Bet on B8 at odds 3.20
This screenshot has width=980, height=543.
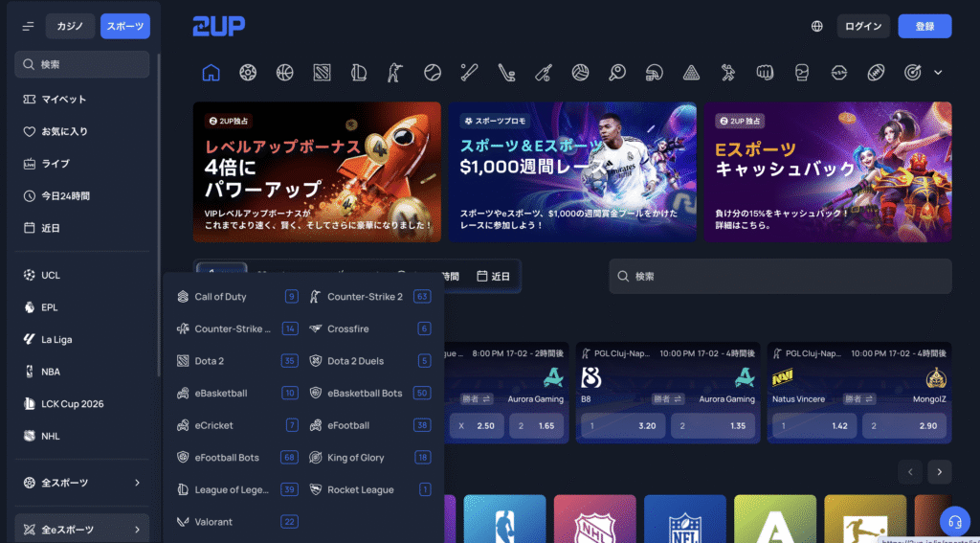point(622,426)
